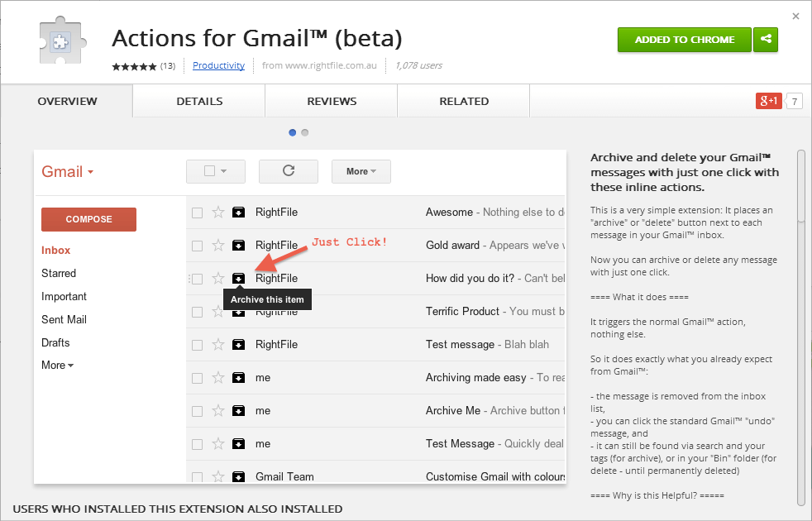Click the extension puzzle piece icon
Image resolution: width=812 pixels, height=521 pixels.
pos(62,41)
